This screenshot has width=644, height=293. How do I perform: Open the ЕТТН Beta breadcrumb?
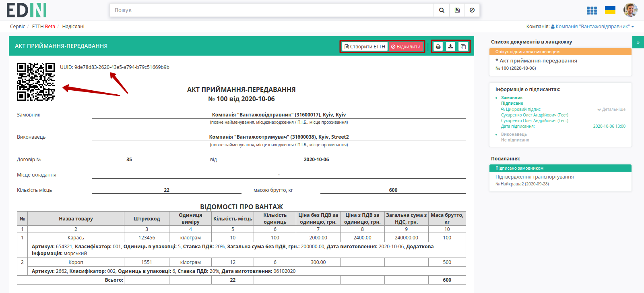click(43, 27)
